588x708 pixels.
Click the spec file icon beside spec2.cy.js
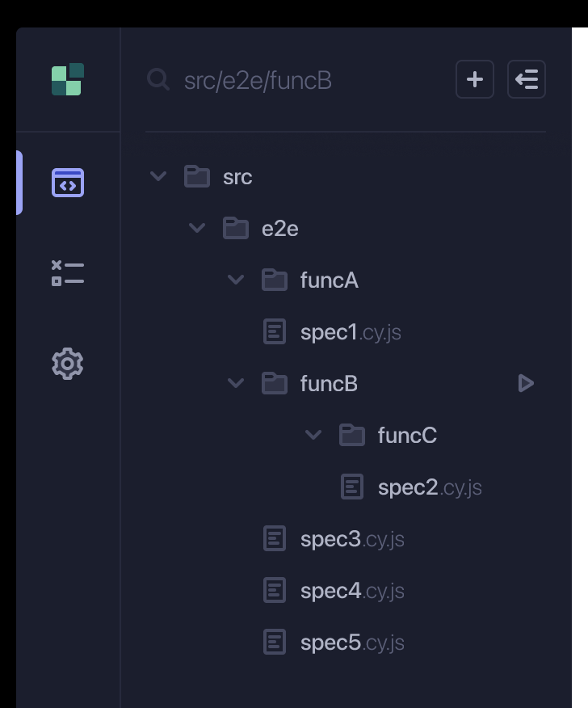pyautogui.click(x=352, y=487)
